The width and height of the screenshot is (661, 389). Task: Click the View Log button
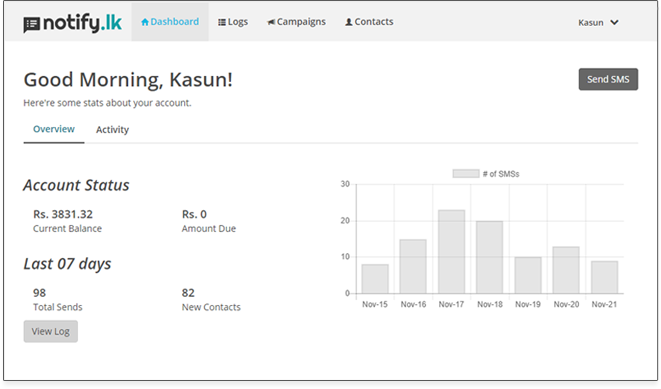pos(51,331)
